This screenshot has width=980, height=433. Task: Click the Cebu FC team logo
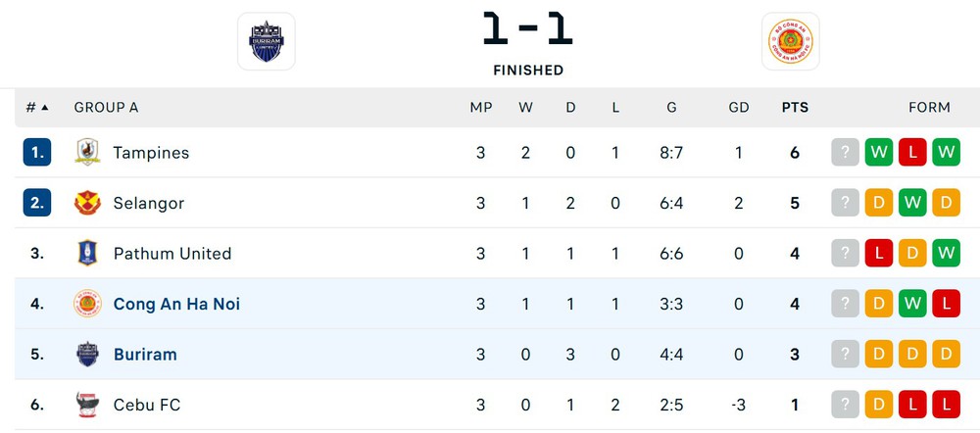point(87,405)
